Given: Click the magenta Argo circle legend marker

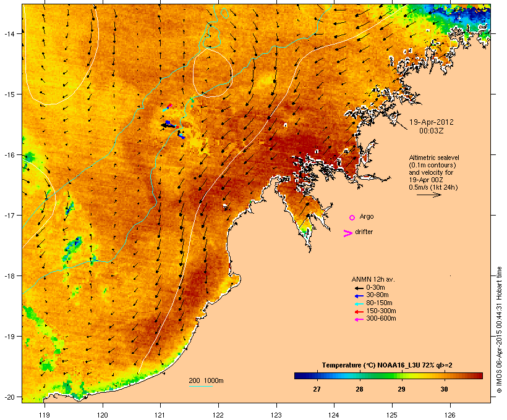Looking at the screenshot, I should tap(352, 217).
